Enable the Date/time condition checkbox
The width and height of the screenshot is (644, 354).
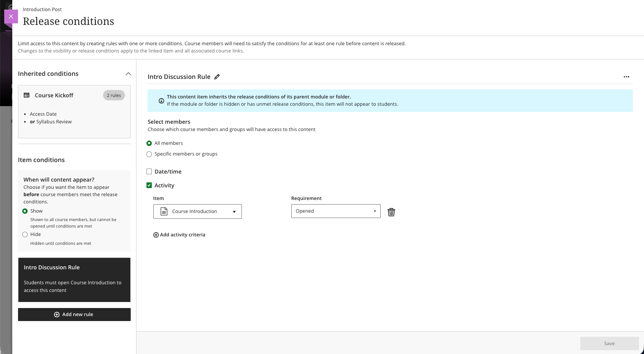point(149,171)
